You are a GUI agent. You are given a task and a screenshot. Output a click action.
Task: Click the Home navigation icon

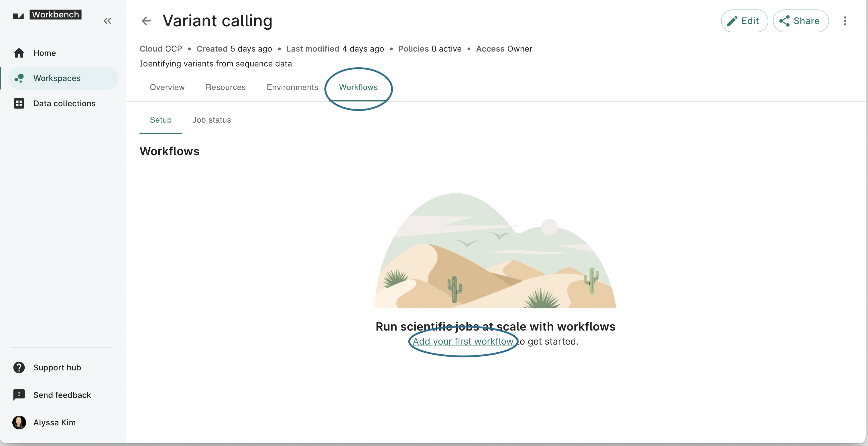pyautogui.click(x=19, y=53)
